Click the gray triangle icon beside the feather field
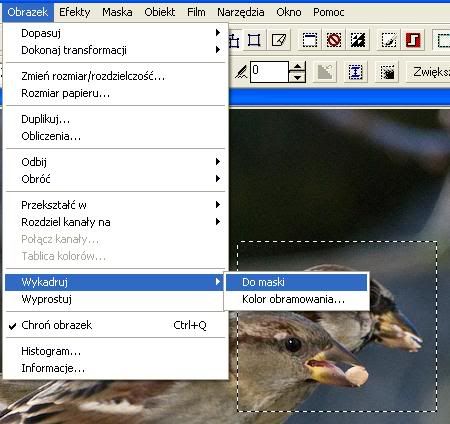The width and height of the screenshot is (450, 424). (325, 72)
